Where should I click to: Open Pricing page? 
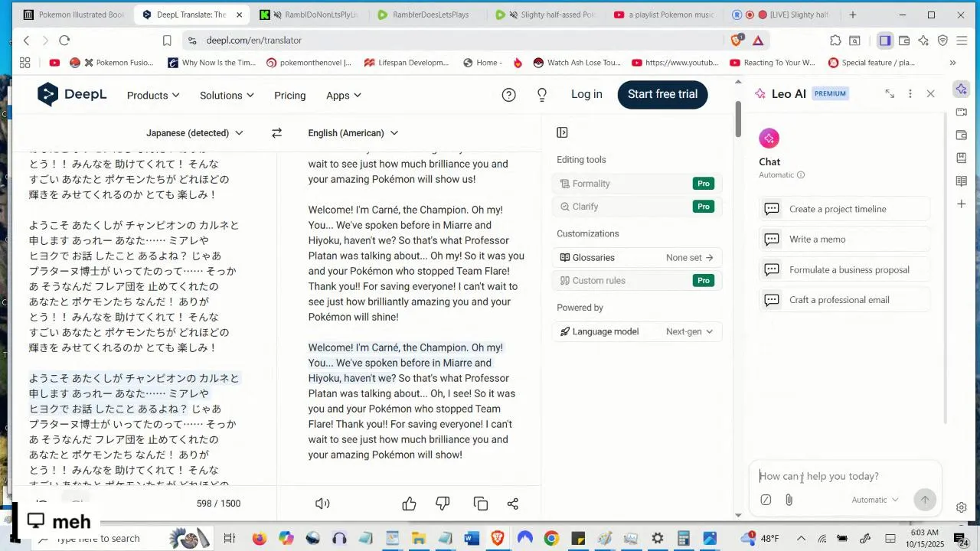[x=289, y=96]
